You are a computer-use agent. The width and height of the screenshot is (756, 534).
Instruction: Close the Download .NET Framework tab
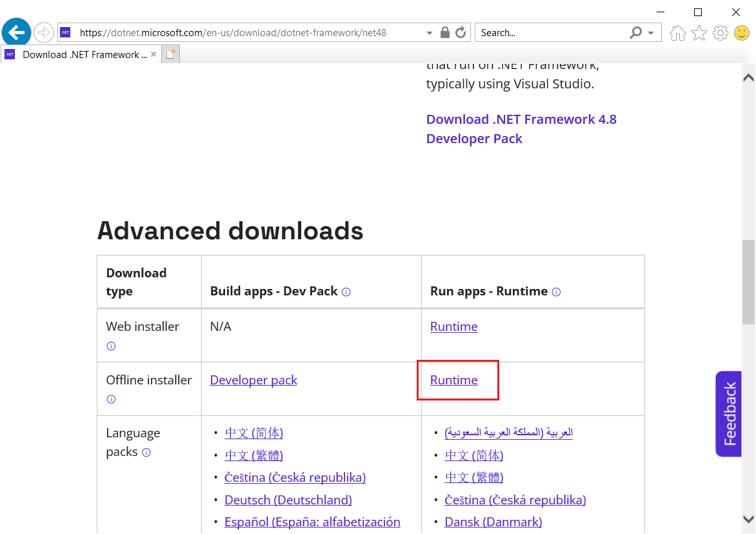pyautogui.click(x=154, y=54)
